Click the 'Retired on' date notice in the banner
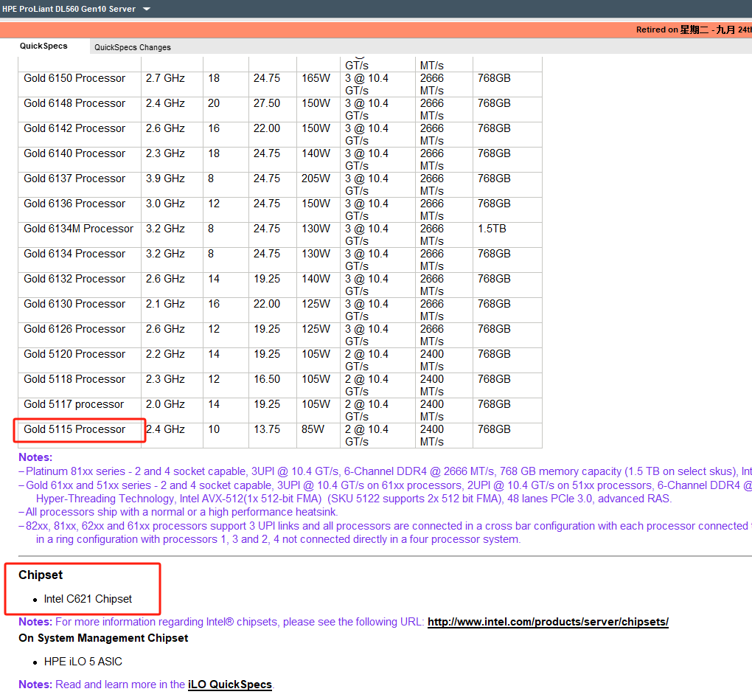The width and height of the screenshot is (752, 700). tap(694, 30)
